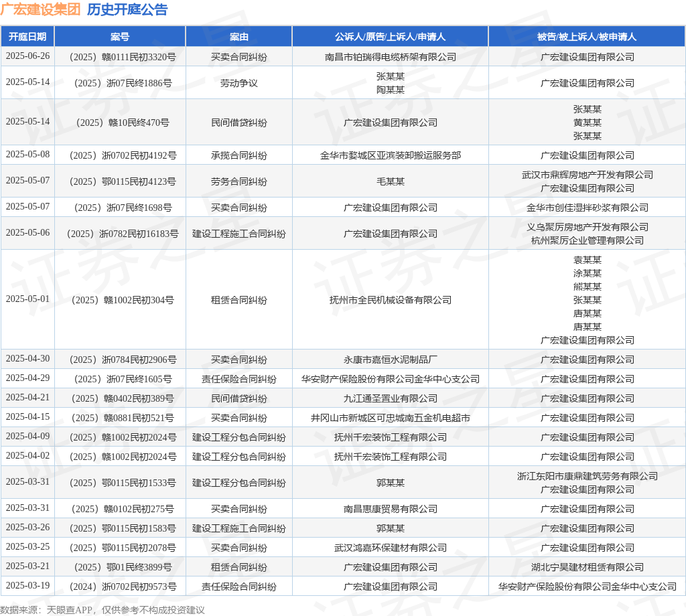The width and height of the screenshot is (686, 616).
Task: Click defendant 武汉市鼎辉房地产开发有限公司
Action: [587, 175]
